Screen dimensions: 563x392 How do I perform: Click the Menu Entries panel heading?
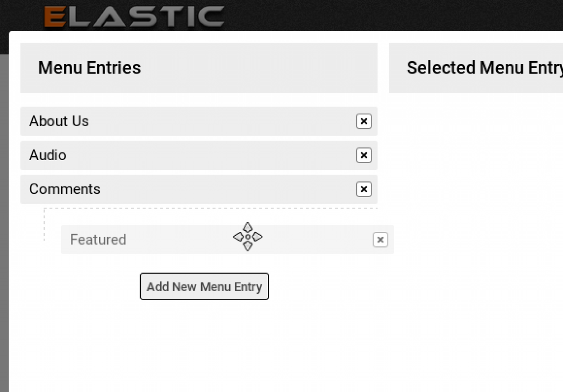pyautogui.click(x=89, y=68)
